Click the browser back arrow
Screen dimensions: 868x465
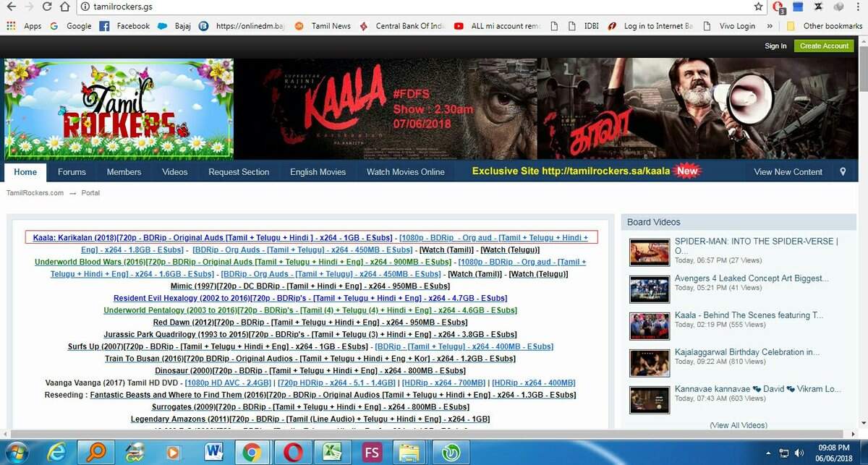[10, 6]
